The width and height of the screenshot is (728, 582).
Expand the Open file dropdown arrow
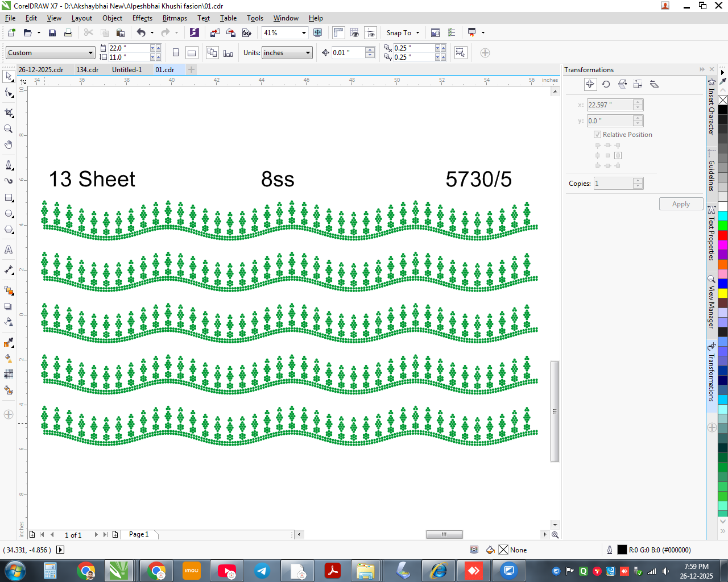pyautogui.click(x=39, y=33)
